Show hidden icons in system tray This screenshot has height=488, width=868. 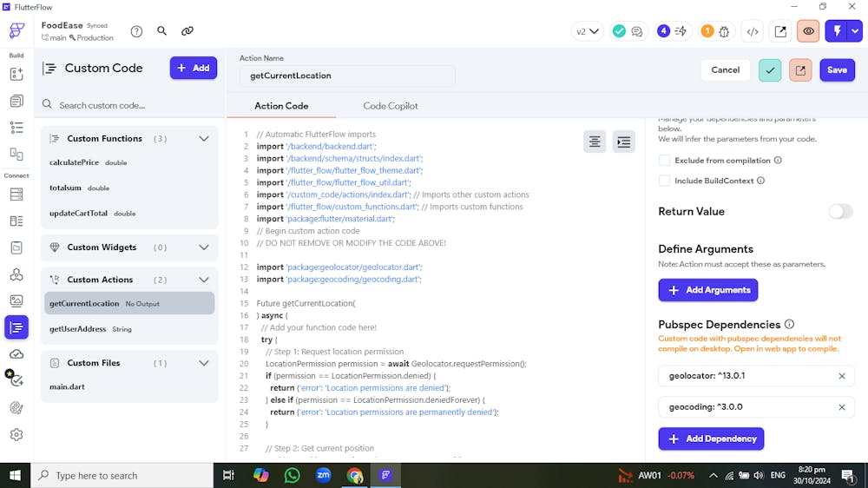(713, 475)
